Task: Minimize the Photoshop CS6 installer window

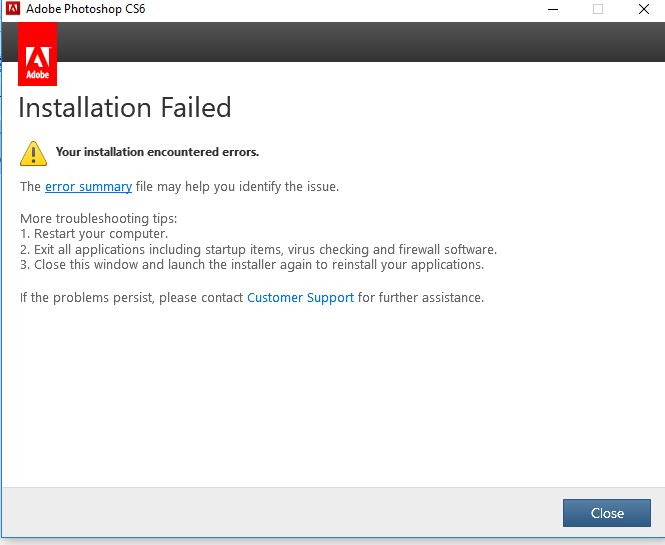Action: click(553, 9)
